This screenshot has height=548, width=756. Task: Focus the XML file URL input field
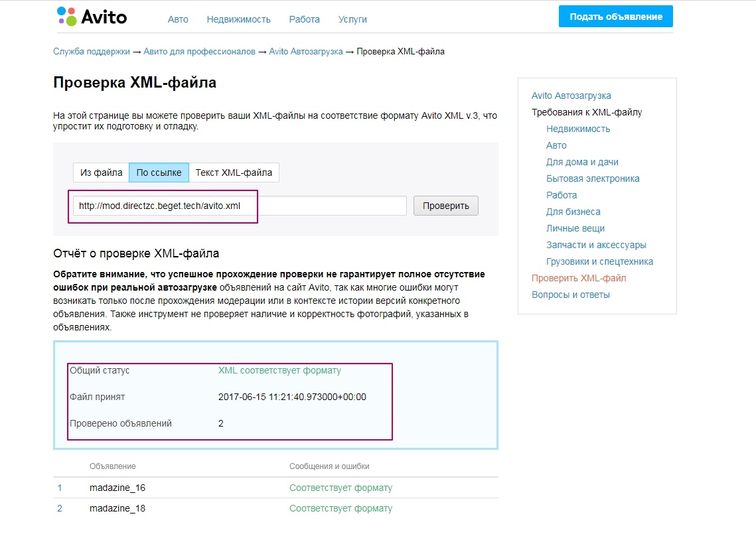240,206
